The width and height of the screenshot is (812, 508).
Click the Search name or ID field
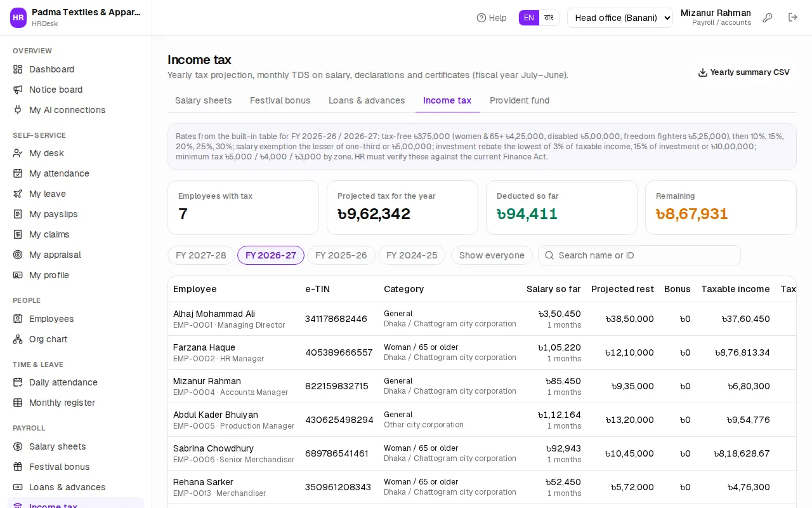coord(639,255)
